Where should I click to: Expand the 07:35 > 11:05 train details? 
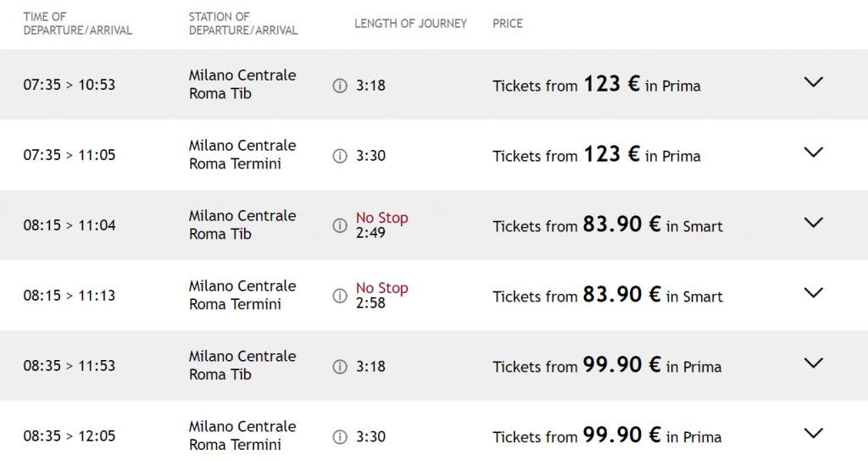pyautogui.click(x=814, y=153)
